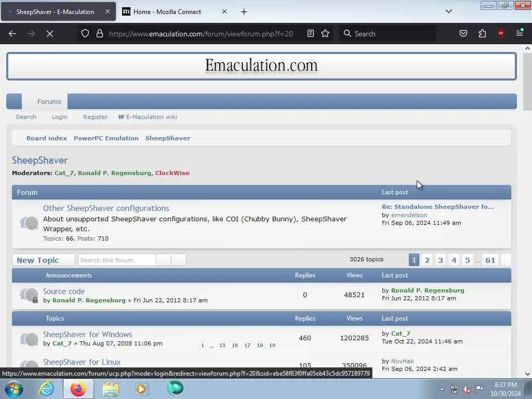Open the Action Center flag icon
This screenshot has height=399, width=532.
coord(479,389)
